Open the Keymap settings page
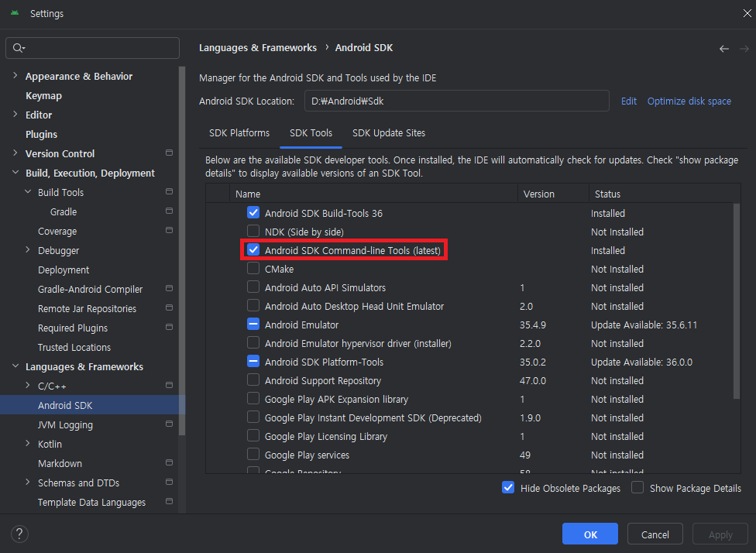756x553 pixels. (43, 95)
